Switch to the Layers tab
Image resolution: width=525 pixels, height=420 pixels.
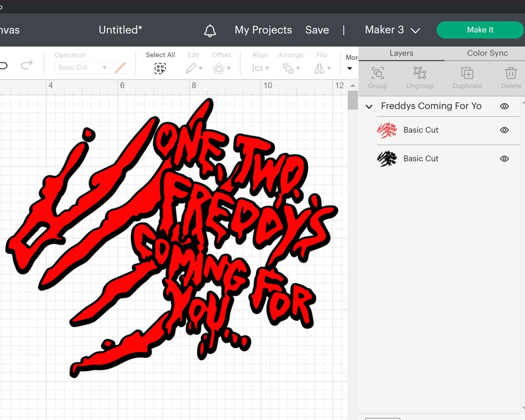pos(401,54)
